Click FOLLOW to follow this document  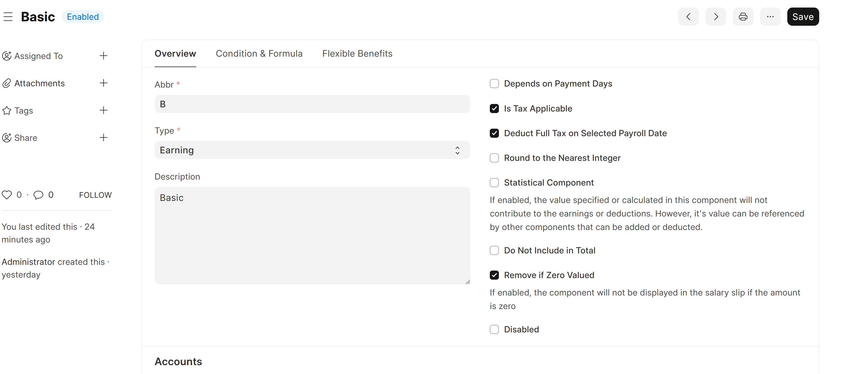point(95,195)
